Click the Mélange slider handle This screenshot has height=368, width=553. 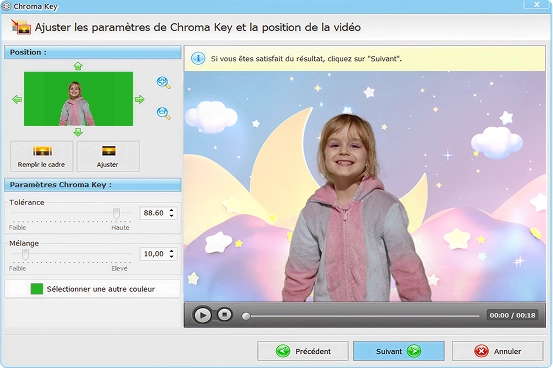(x=25, y=254)
